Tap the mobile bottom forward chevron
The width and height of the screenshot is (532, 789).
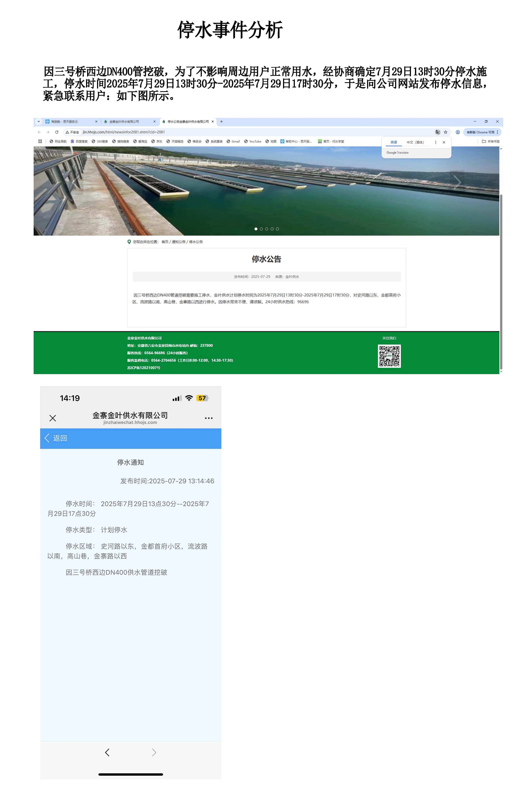click(154, 752)
